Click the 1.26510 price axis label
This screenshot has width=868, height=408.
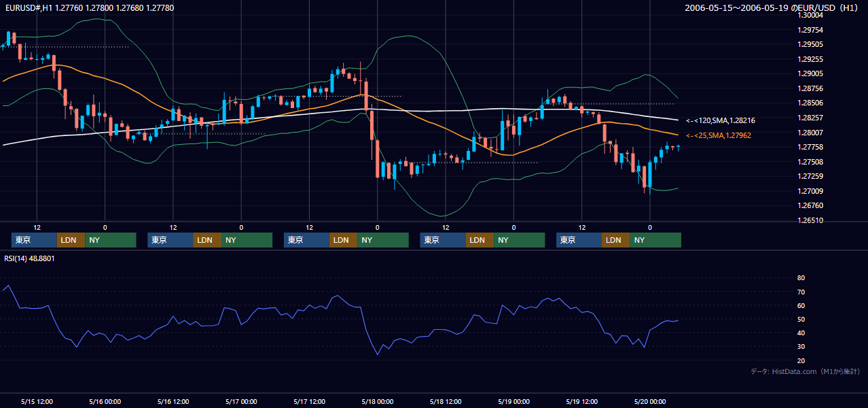point(810,220)
